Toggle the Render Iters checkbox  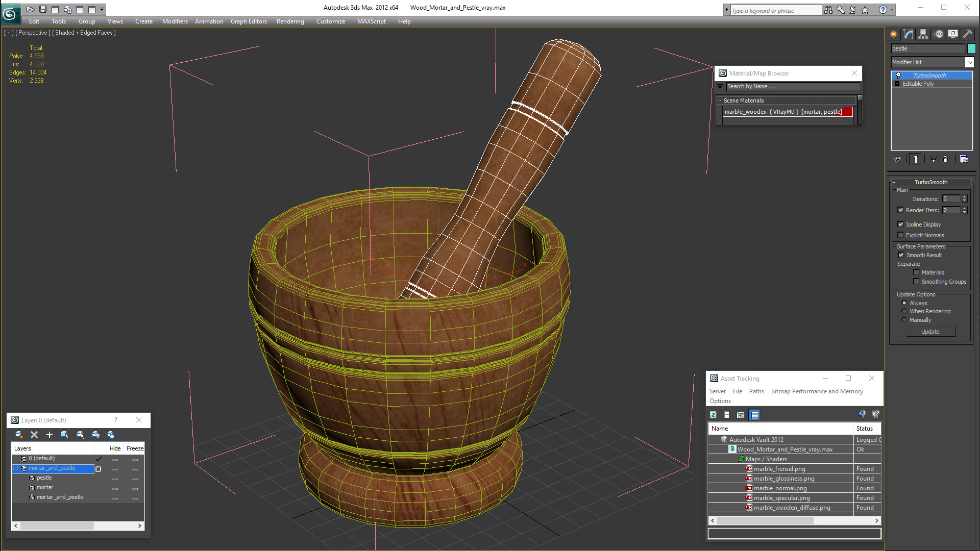901,210
